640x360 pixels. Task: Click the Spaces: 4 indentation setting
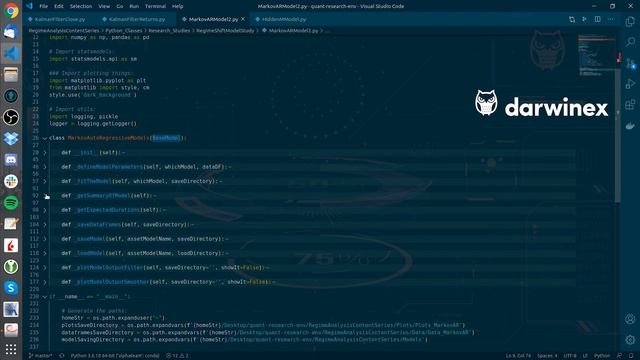(547, 356)
